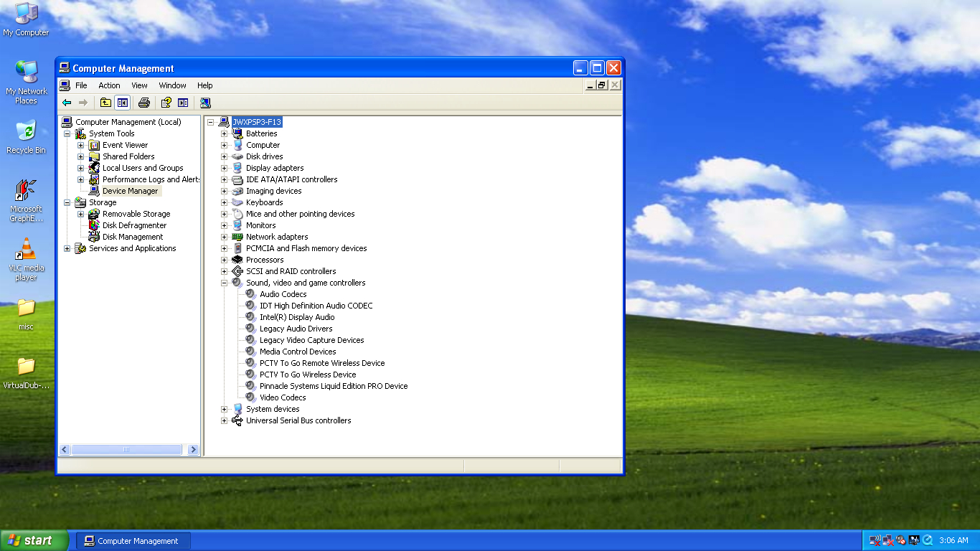Restore the inner MMC child window

coord(602,85)
